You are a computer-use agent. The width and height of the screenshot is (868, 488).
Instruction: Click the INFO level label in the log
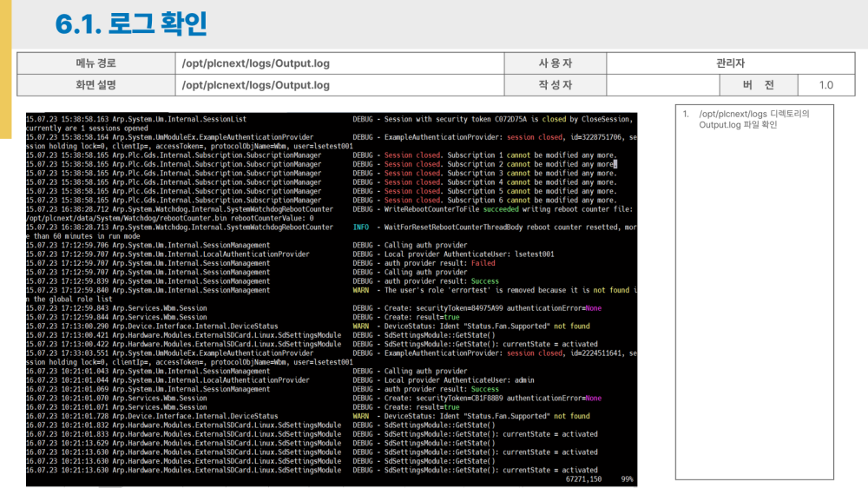click(361, 228)
